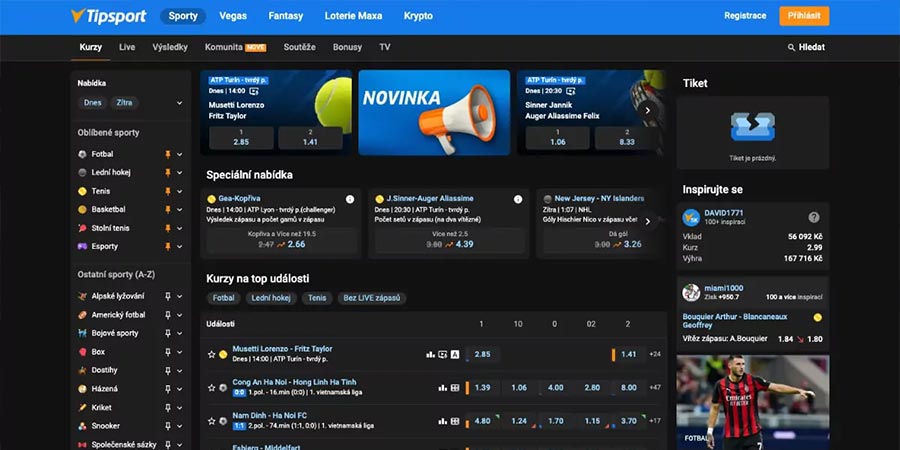Screen dimensions: 900x450
Task: Click the Tipsport logo
Action: [108, 16]
